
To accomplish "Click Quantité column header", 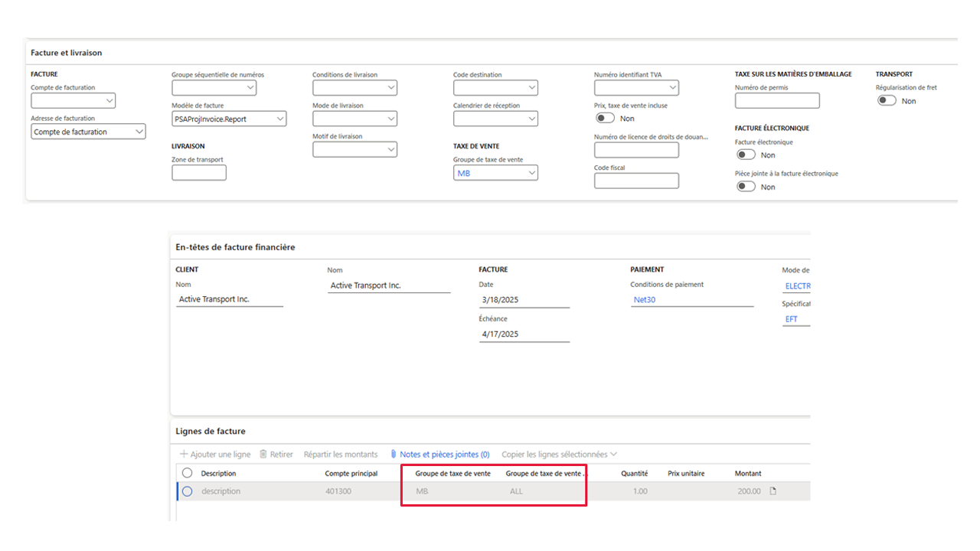I will [634, 474].
